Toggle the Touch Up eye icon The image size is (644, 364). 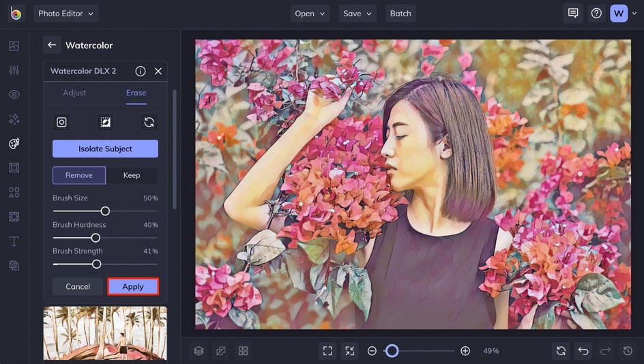coord(14,95)
